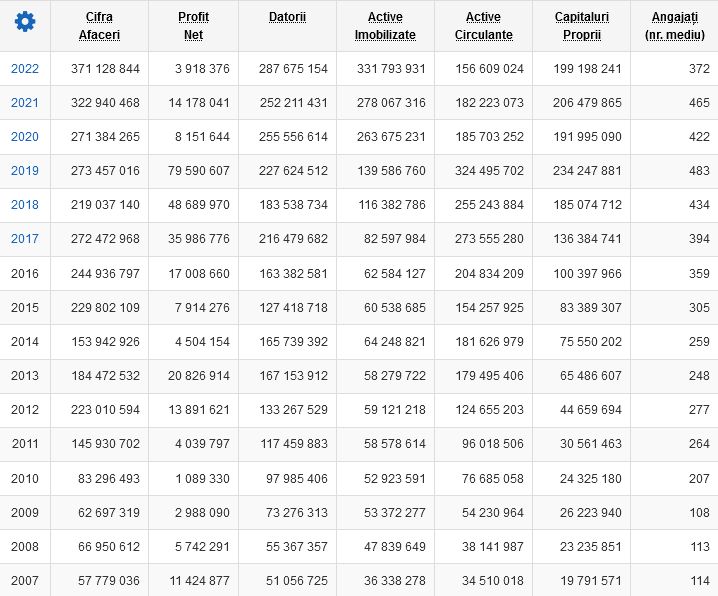This screenshot has width=718, height=596.
Task: Open the 2022 year link
Action: pyautogui.click(x=25, y=69)
